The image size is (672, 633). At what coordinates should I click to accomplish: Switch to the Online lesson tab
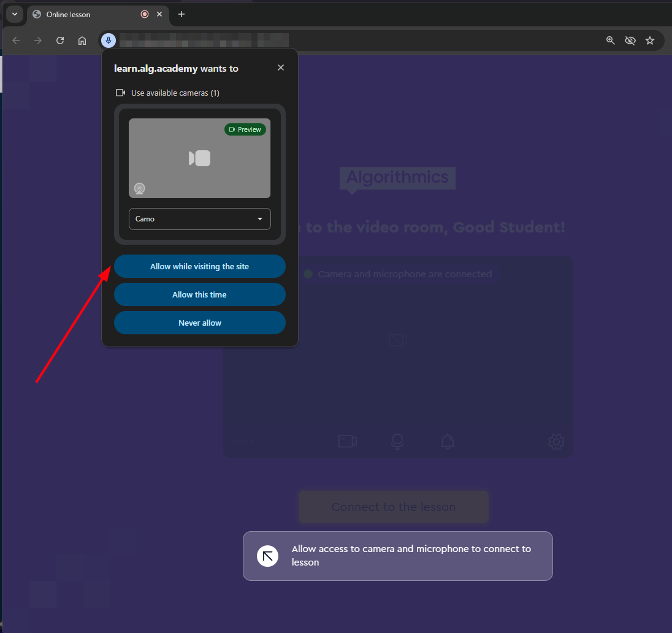86,14
